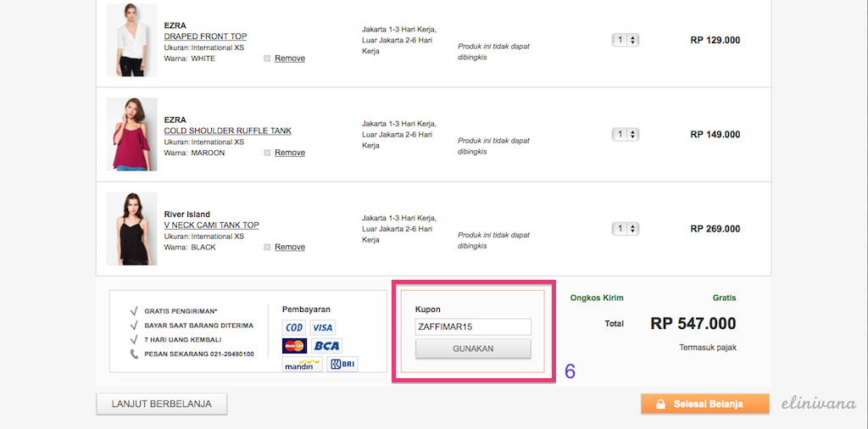Click the price RP 129.000
This screenshot has width=868, height=429.
[x=715, y=40]
